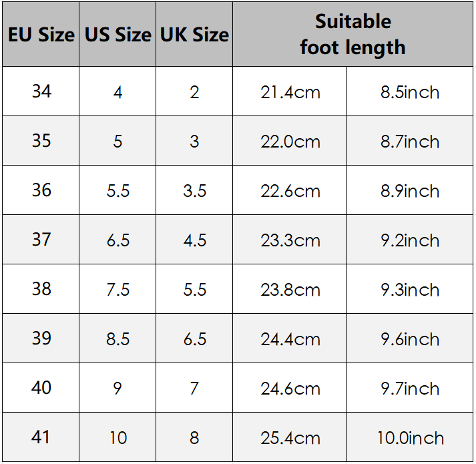The height and width of the screenshot is (464, 476).
Task: Select EU size 37 cell
Action: coord(41,240)
